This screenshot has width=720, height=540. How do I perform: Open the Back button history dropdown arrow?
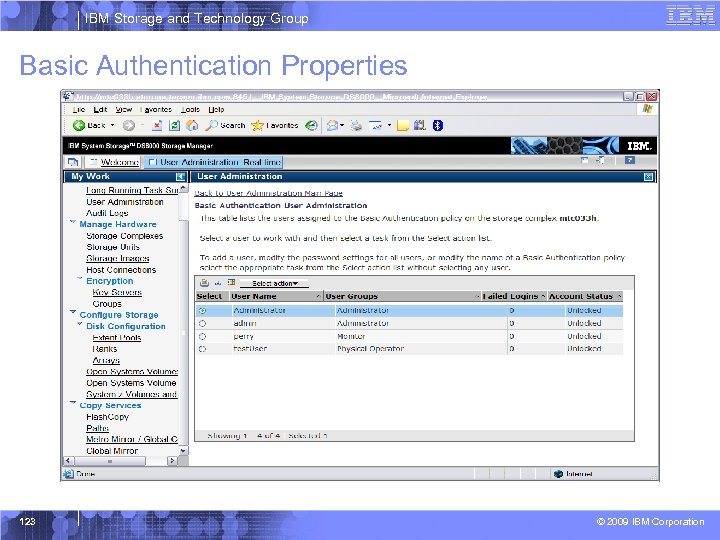pos(112,125)
